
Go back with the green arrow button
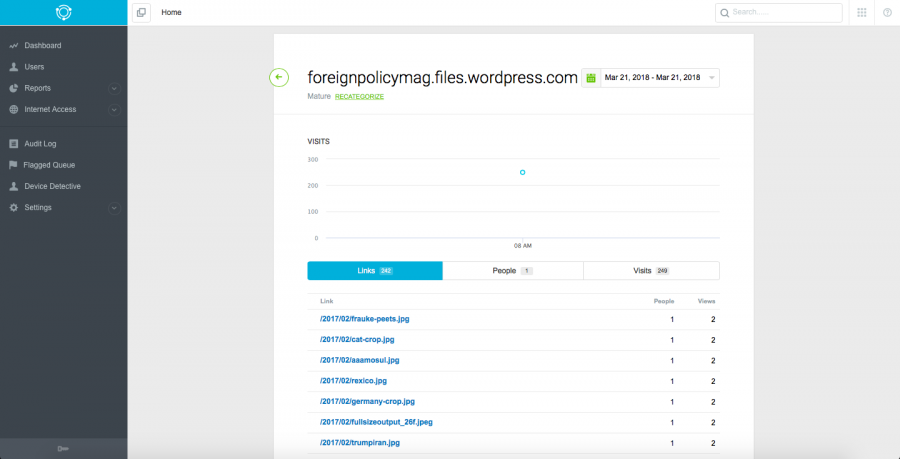[x=279, y=77]
